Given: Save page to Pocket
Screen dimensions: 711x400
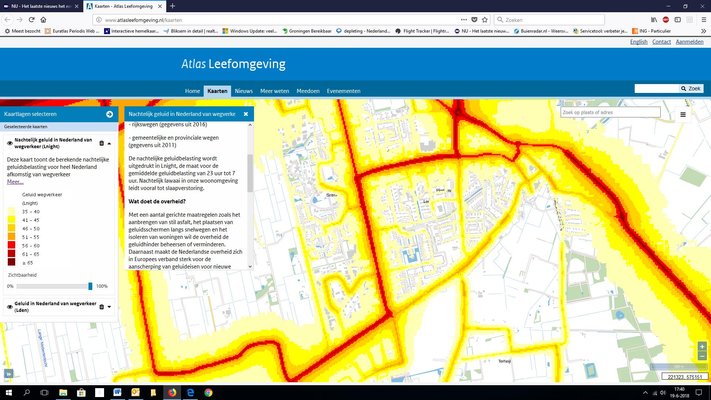Looking at the screenshot, I should click(474, 20).
